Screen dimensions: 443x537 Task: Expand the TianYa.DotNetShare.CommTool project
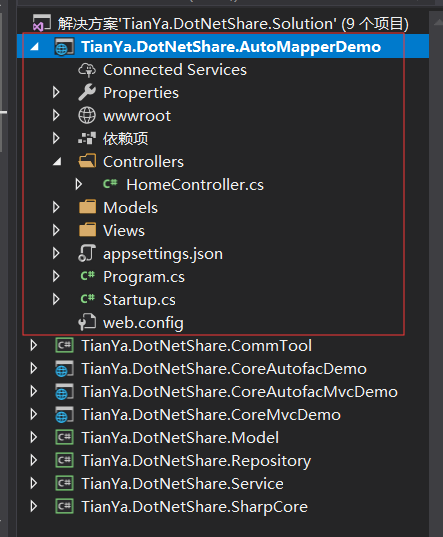[x=33, y=345]
